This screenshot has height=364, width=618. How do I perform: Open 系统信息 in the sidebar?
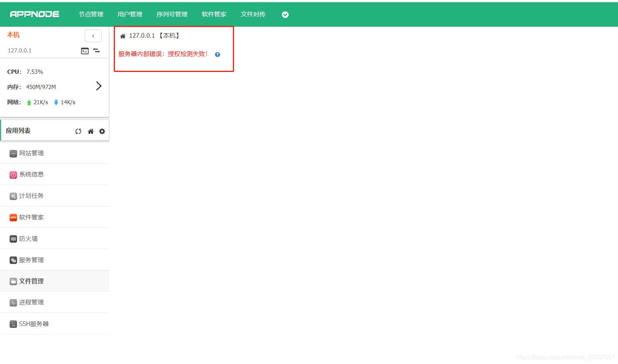(x=55, y=175)
